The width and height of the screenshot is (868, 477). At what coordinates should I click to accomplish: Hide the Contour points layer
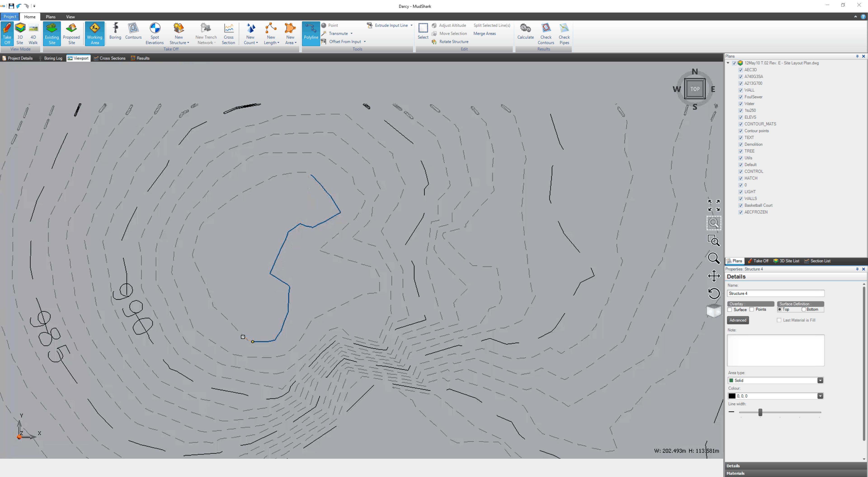pyautogui.click(x=741, y=131)
